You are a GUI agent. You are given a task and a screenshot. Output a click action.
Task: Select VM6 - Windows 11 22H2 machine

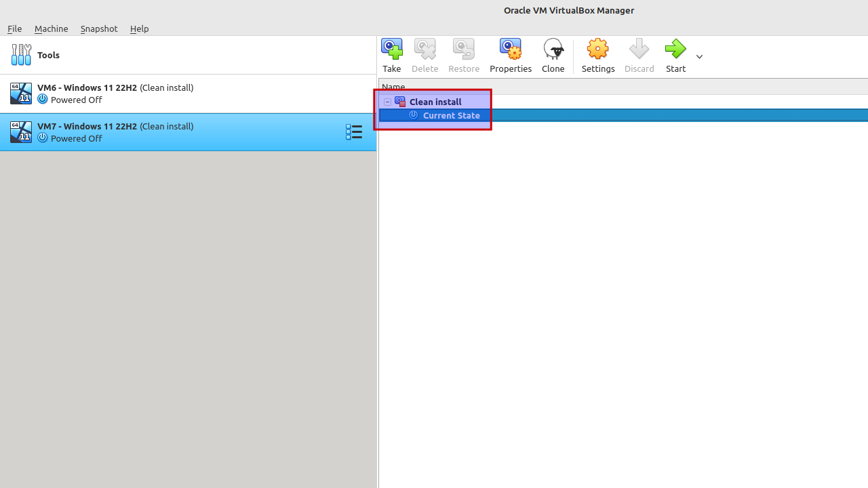click(188, 94)
